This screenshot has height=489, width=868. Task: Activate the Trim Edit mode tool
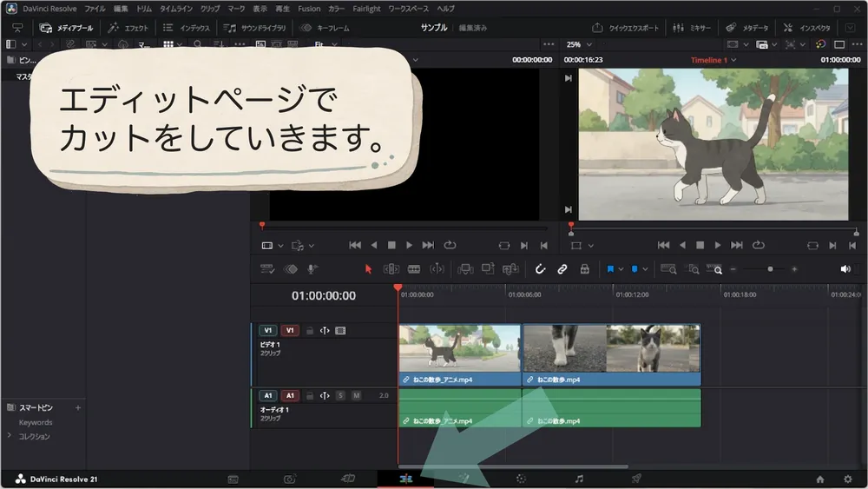click(391, 269)
